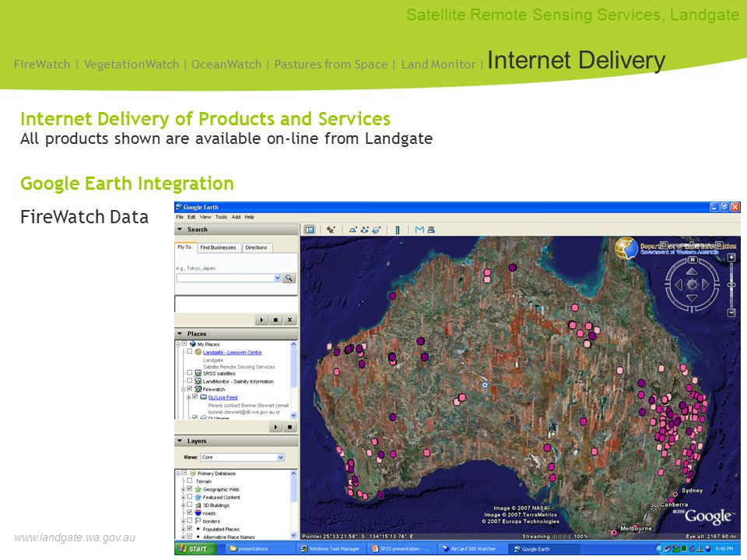Uncheck the Firewatch checkbox

(190, 389)
